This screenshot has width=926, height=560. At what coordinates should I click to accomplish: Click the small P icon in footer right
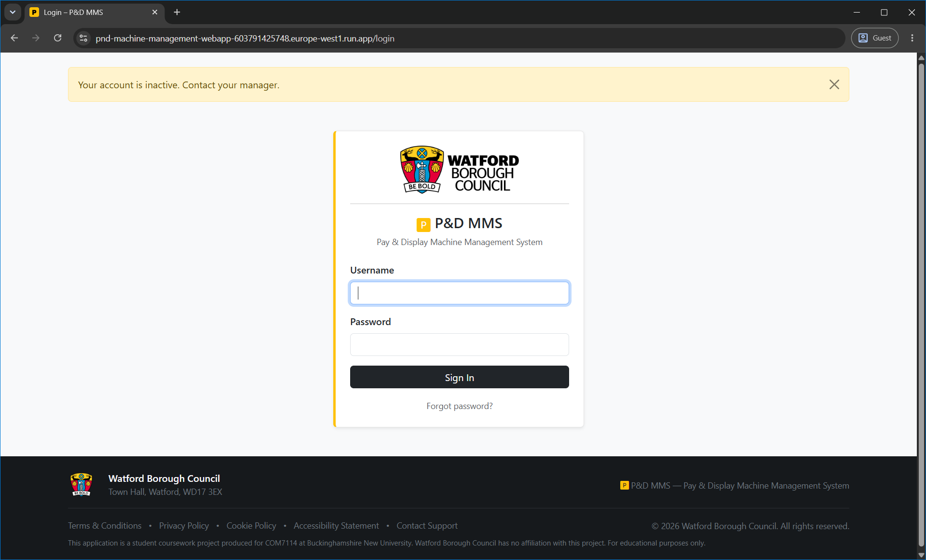624,485
